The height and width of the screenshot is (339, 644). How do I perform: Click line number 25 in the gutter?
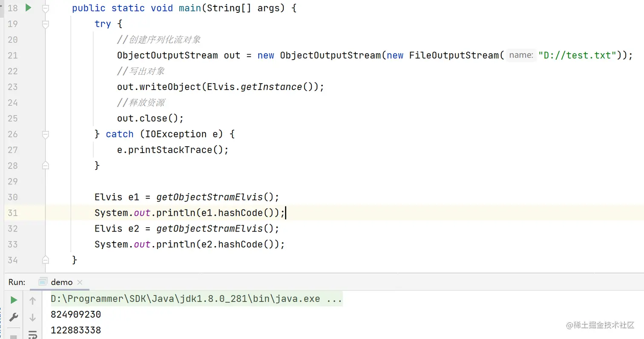pyautogui.click(x=13, y=118)
